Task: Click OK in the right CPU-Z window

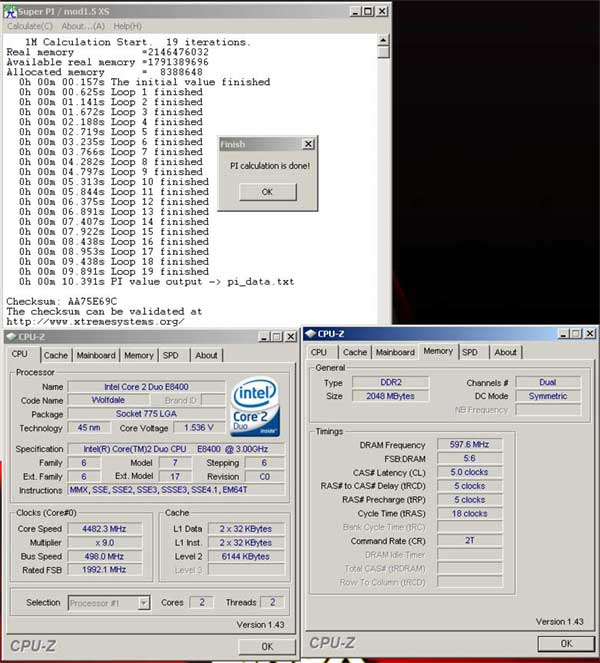Action: (567, 644)
